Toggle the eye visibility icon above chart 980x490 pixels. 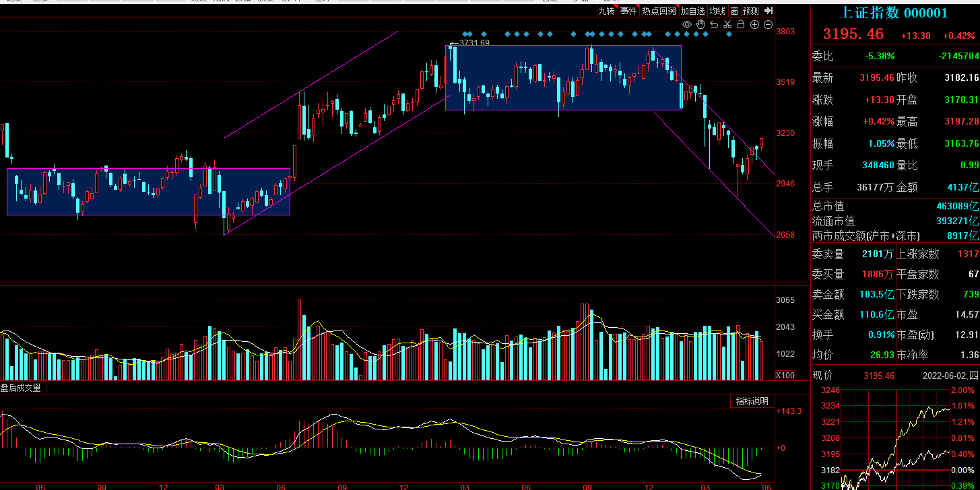pyautogui.click(x=687, y=25)
